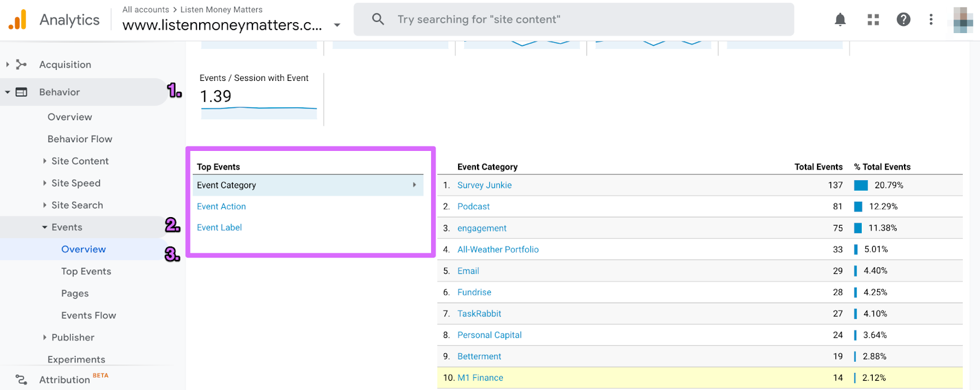Select Event Category in Top Events
This screenshot has height=390, width=980.
tap(307, 185)
